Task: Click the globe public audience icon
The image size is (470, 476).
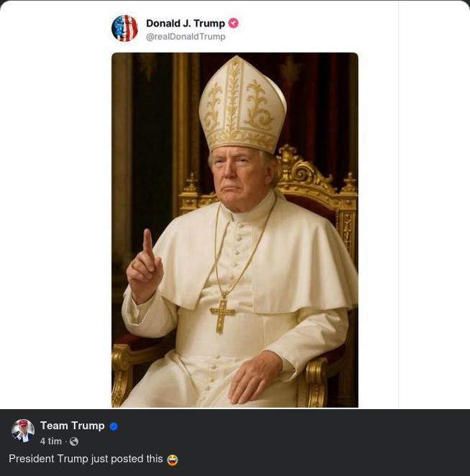Action: [x=73, y=441]
